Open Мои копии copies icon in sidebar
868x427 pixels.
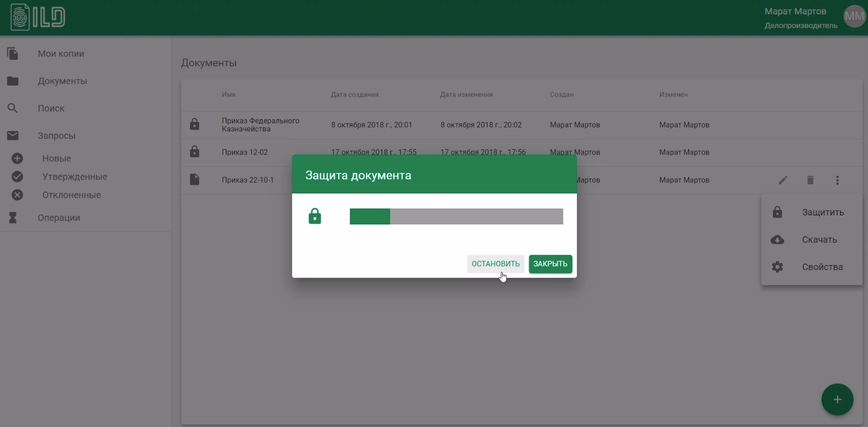13,53
